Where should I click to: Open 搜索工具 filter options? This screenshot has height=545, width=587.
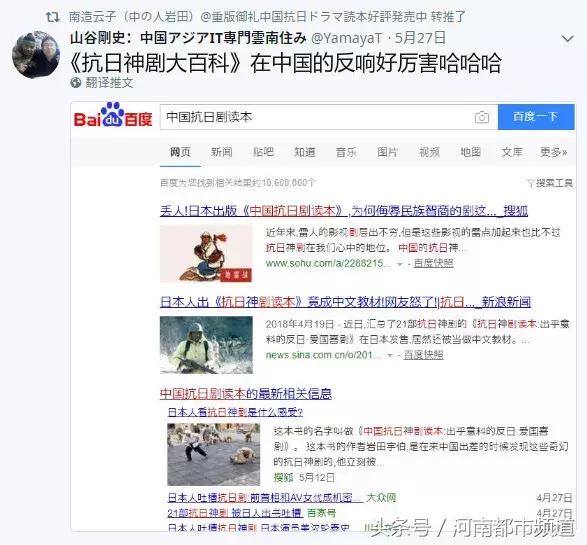[550, 183]
